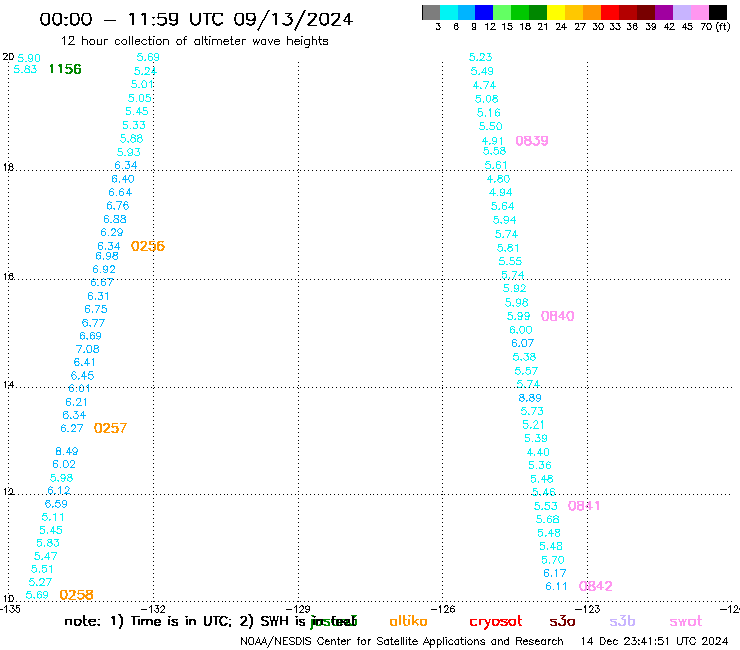Click the 5.11 wave height value
The width and height of the screenshot is (740, 650).
click(53, 517)
